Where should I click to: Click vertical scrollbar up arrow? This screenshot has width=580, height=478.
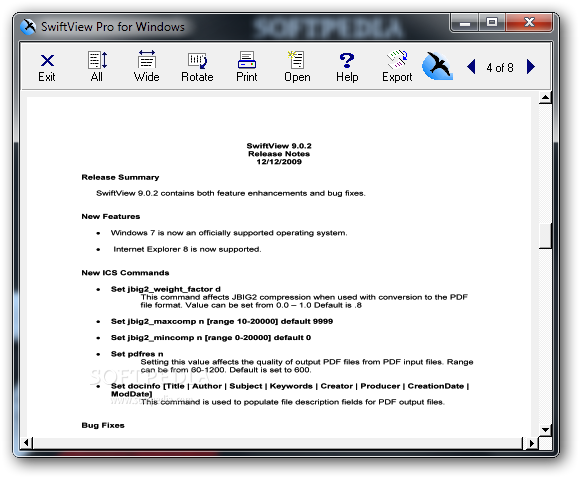[545, 98]
